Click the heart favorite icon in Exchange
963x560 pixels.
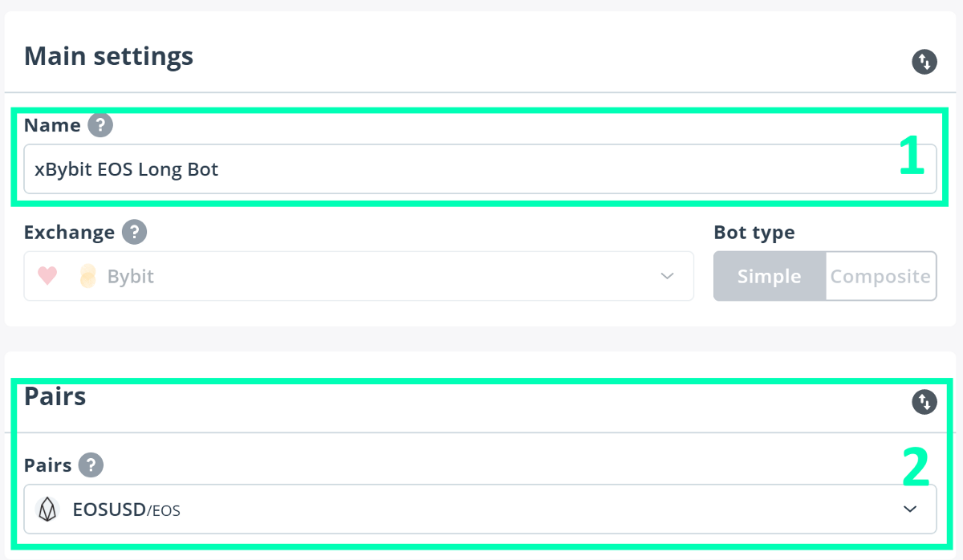[x=47, y=277]
